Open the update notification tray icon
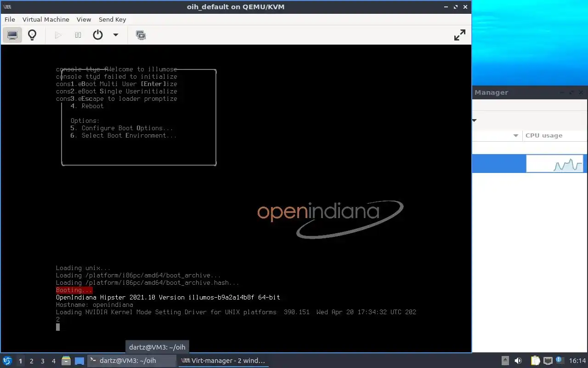The height and width of the screenshot is (368, 588). coord(560,361)
